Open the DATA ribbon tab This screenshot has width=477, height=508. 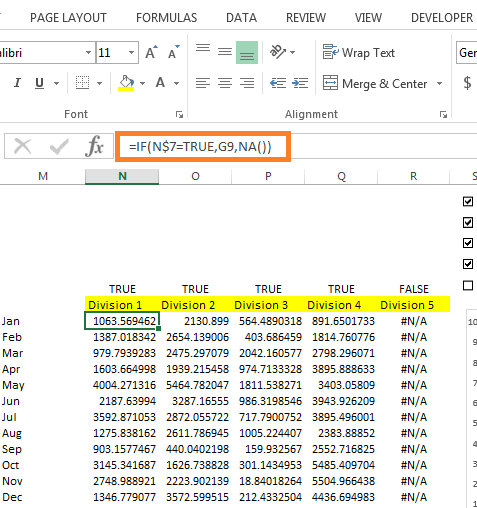241,18
